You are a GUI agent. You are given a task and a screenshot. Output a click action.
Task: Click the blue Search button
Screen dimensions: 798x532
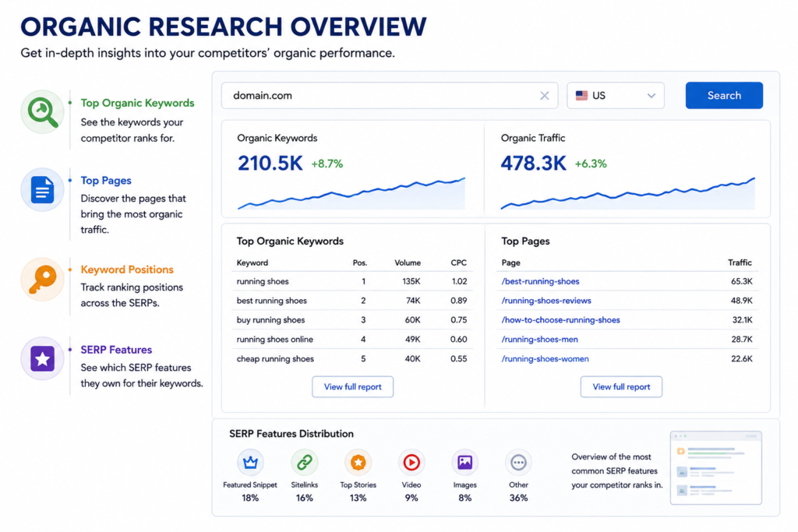click(x=724, y=96)
